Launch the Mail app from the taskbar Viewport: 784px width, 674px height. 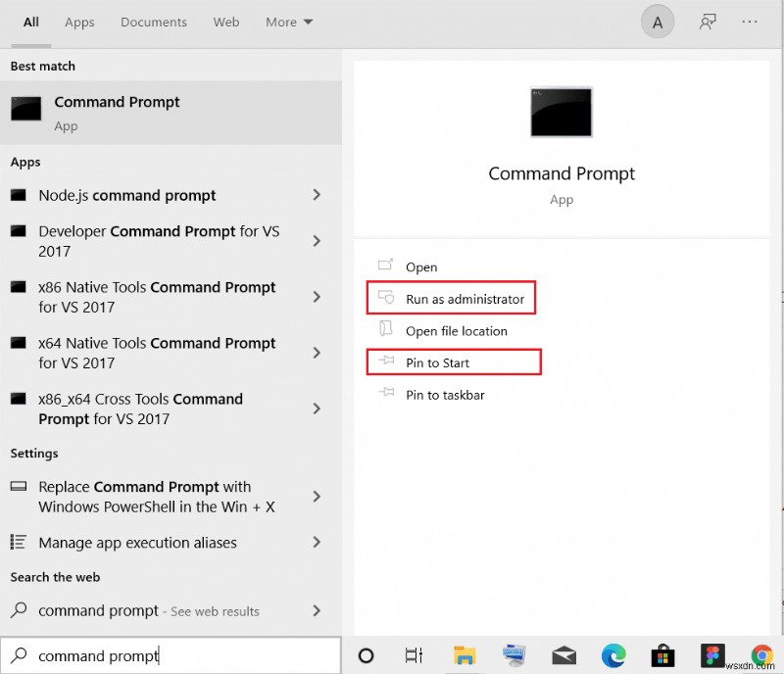pos(563,656)
